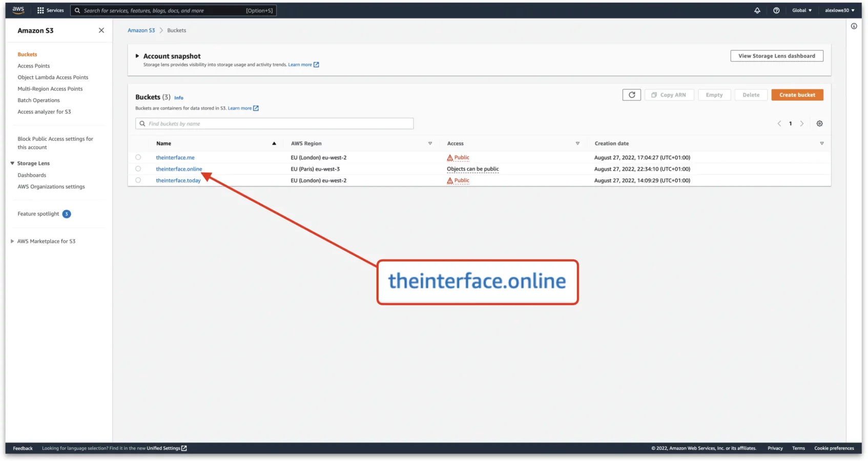
Task: Select theinterface.online bucket radio button
Action: tap(138, 169)
